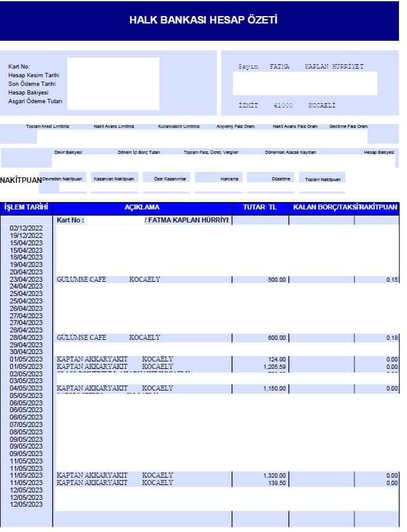Select the 'Gecikme Faiz Oranı' label
407x532 pixels.
[x=348, y=126]
